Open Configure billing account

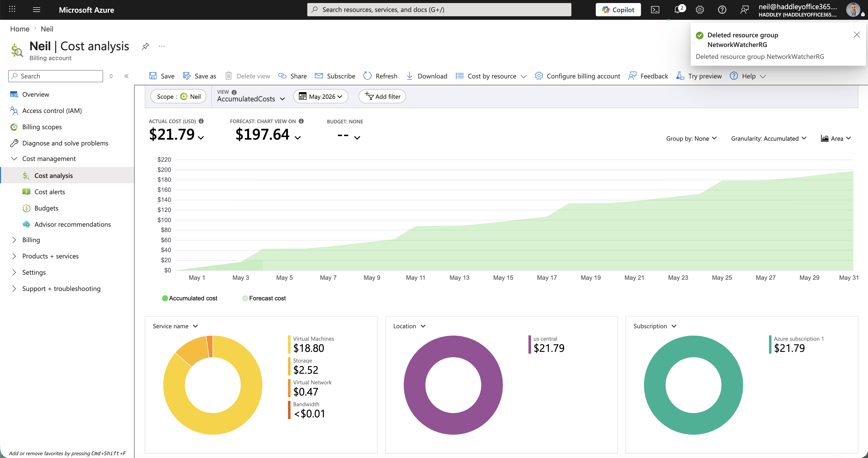(577, 76)
